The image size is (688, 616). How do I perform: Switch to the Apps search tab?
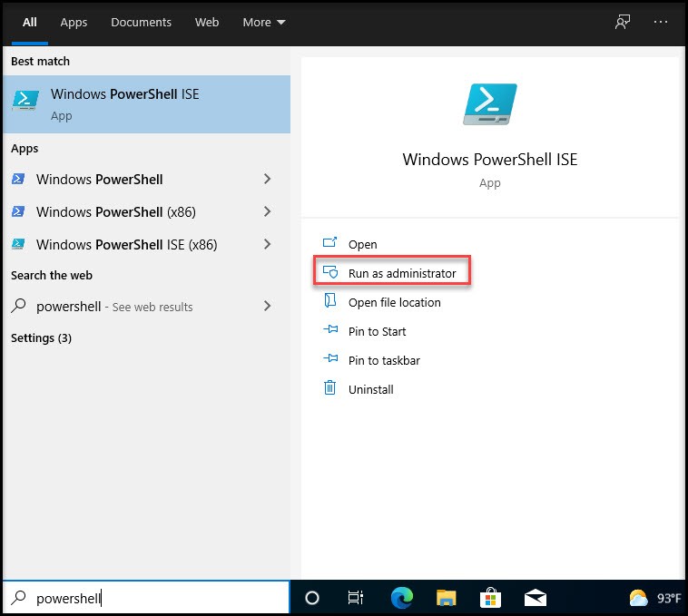74,23
